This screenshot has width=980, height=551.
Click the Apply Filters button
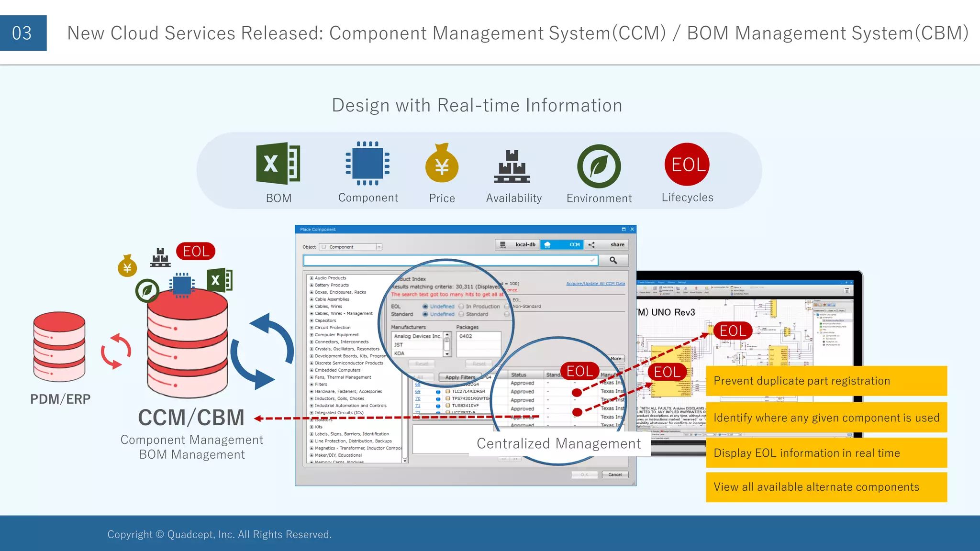(459, 377)
